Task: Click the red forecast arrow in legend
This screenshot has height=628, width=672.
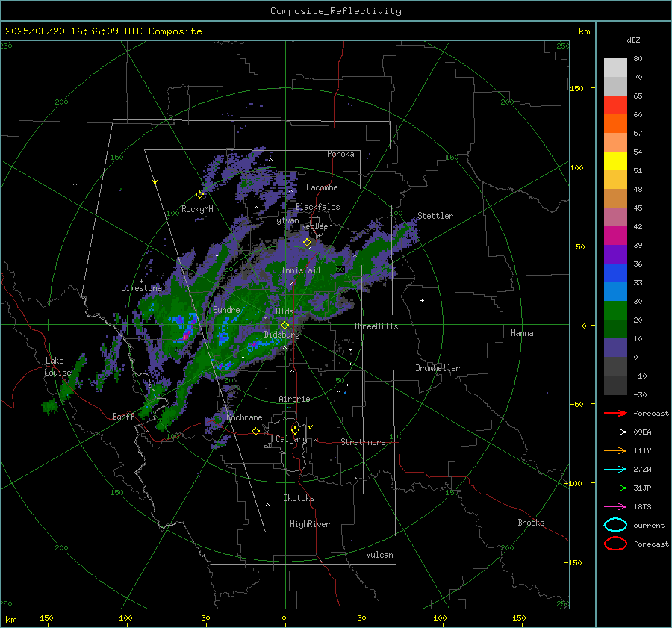Action: click(615, 413)
